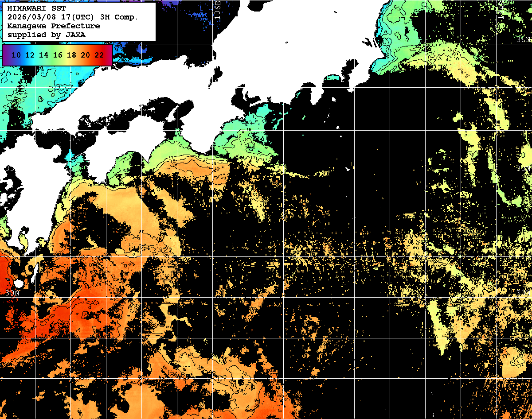This screenshot has width=532, height=419.
Task: Click the 33N label on right edge
Action: [524, 169]
